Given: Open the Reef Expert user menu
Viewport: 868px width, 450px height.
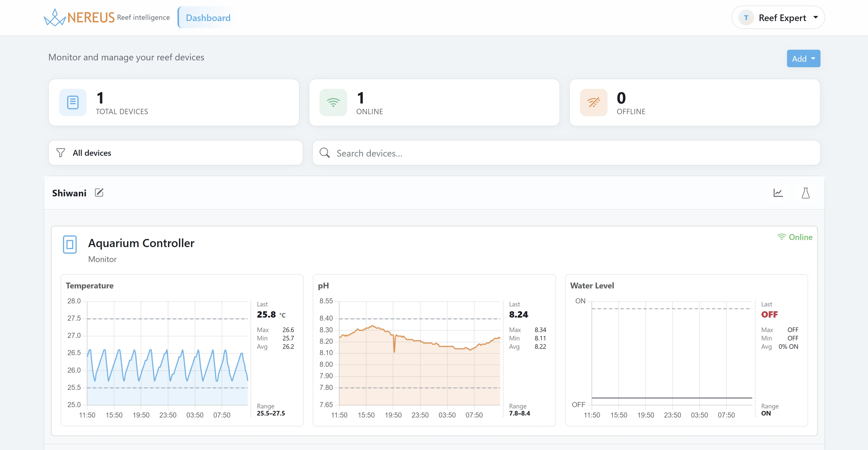Looking at the screenshot, I should pos(778,18).
